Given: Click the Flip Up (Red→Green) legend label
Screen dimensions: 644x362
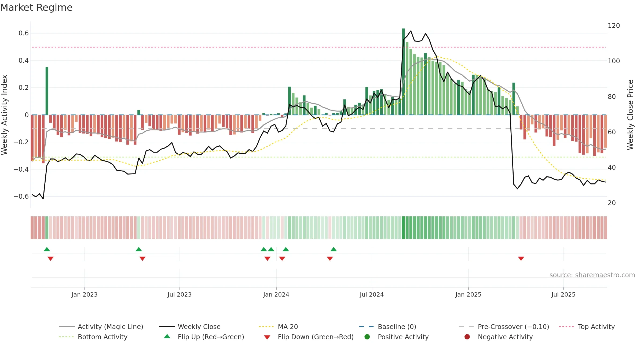Looking at the screenshot, I should 211,337.
